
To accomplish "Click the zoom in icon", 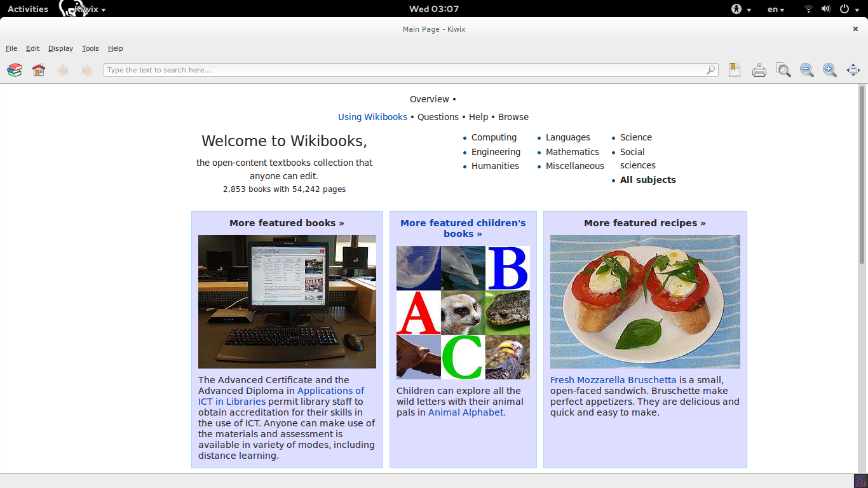I will pos(830,70).
